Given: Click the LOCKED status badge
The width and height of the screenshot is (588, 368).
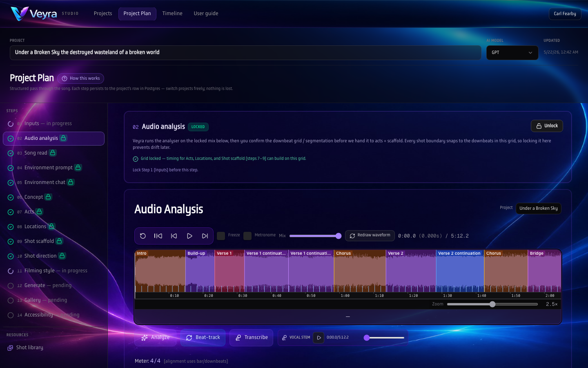Looking at the screenshot, I should pos(198,127).
